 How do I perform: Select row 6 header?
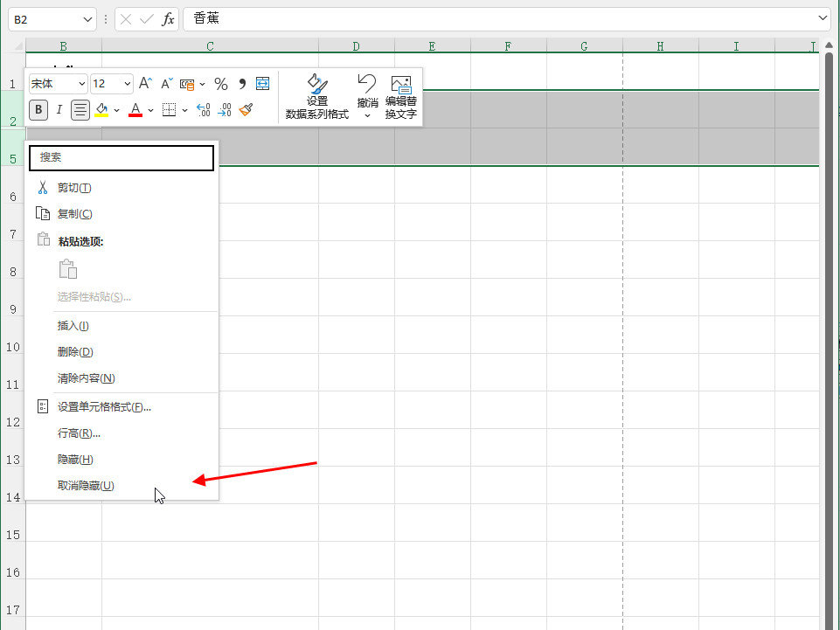(13, 185)
